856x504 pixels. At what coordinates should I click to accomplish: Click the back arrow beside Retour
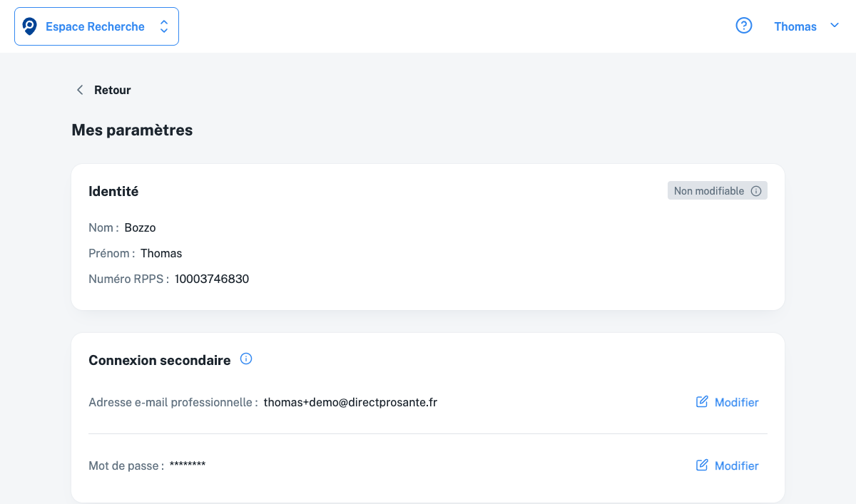point(80,90)
